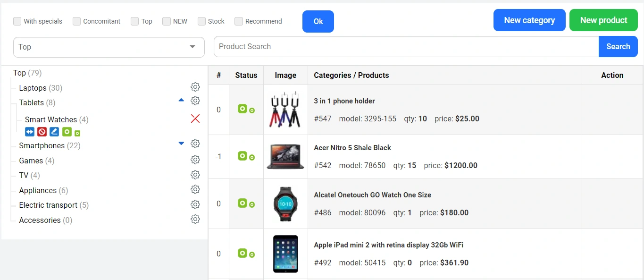Open the Top category dropdown
The height and width of the screenshot is (280, 644).
pyautogui.click(x=109, y=47)
